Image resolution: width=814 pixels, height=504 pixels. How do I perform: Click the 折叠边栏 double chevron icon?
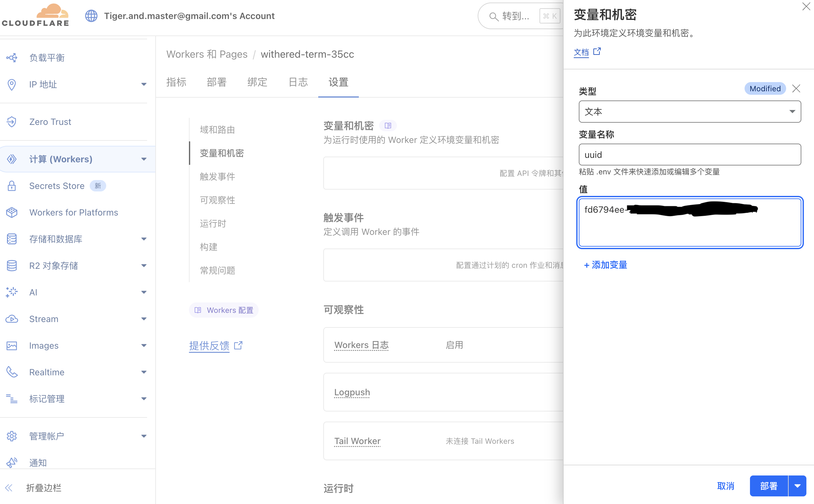[9, 488]
